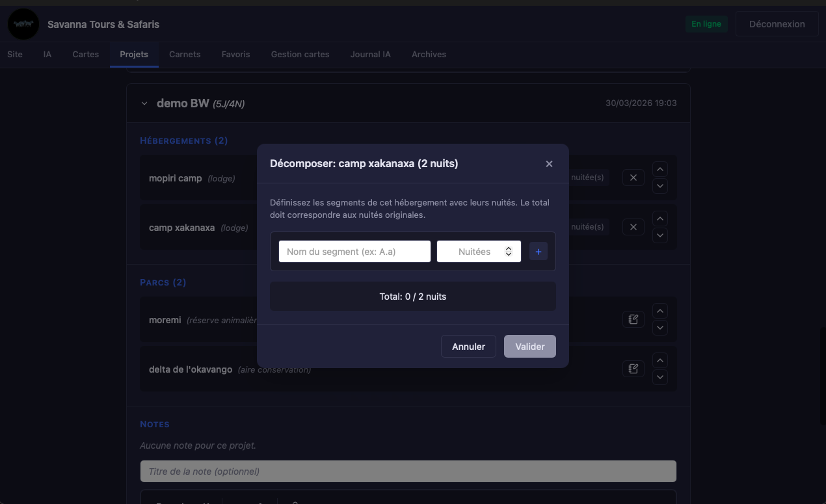The width and height of the screenshot is (826, 504).
Task: Add segment with the plus icon
Action: pyautogui.click(x=539, y=252)
